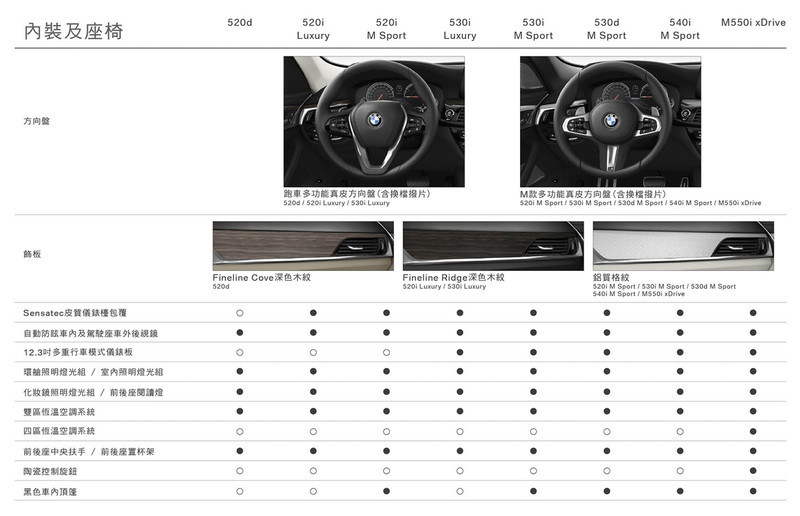Image resolution: width=800 pixels, height=516 pixels.
Task: Click the 跑車多功能真皮方向盤 caption
Action: (x=357, y=194)
